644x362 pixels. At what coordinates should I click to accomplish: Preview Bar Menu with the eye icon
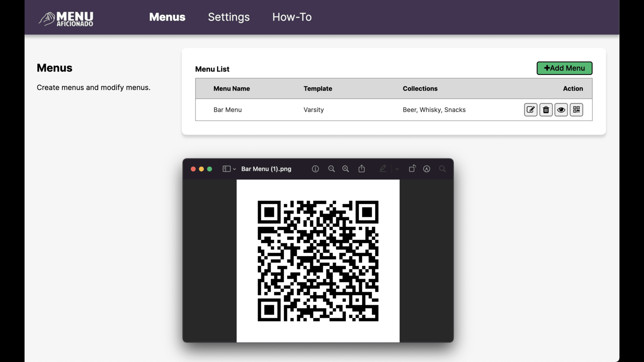pyautogui.click(x=561, y=110)
